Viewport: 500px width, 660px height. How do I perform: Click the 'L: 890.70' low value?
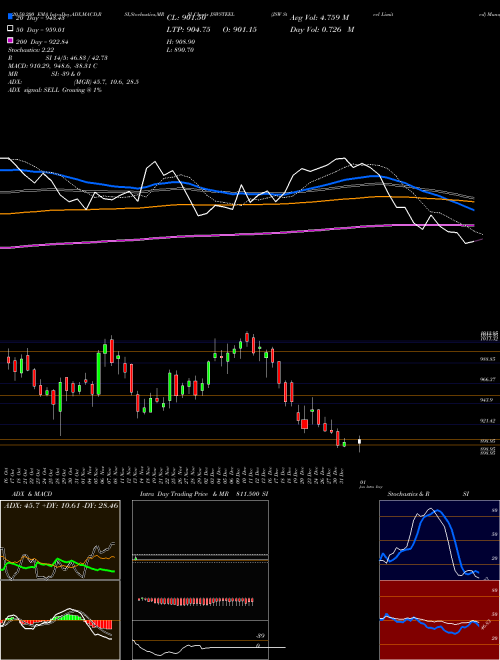181,50
